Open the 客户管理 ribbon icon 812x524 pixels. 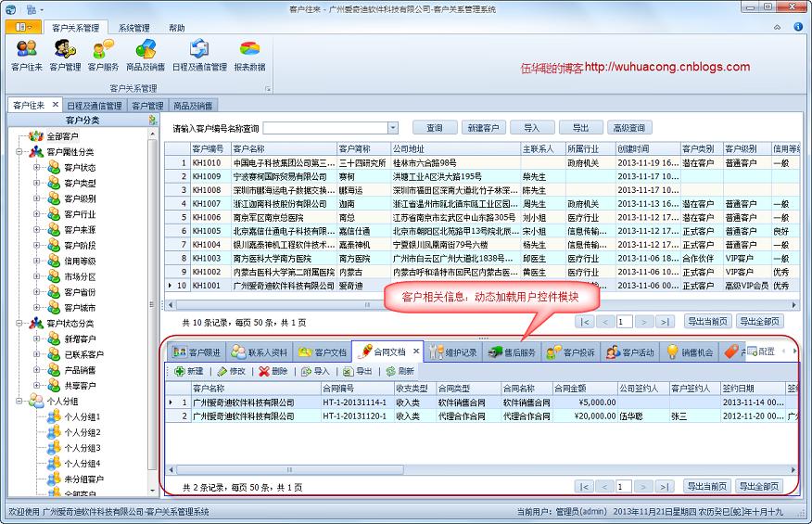click(65, 55)
